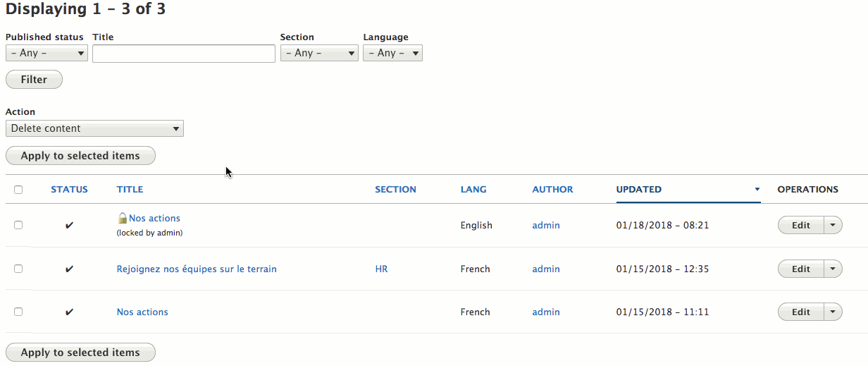Click the English language cell

(476, 226)
